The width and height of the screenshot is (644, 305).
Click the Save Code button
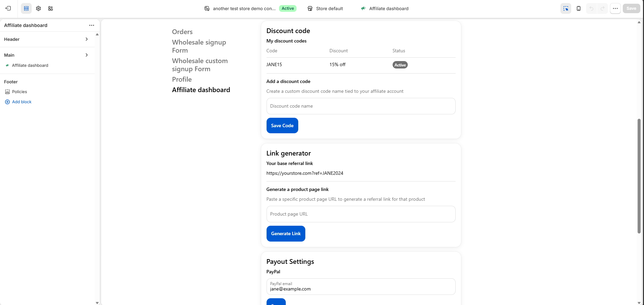282,126
